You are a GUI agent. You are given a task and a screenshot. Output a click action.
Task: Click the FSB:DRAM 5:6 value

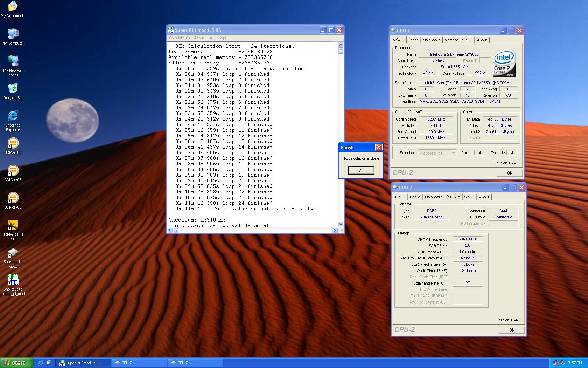point(468,245)
